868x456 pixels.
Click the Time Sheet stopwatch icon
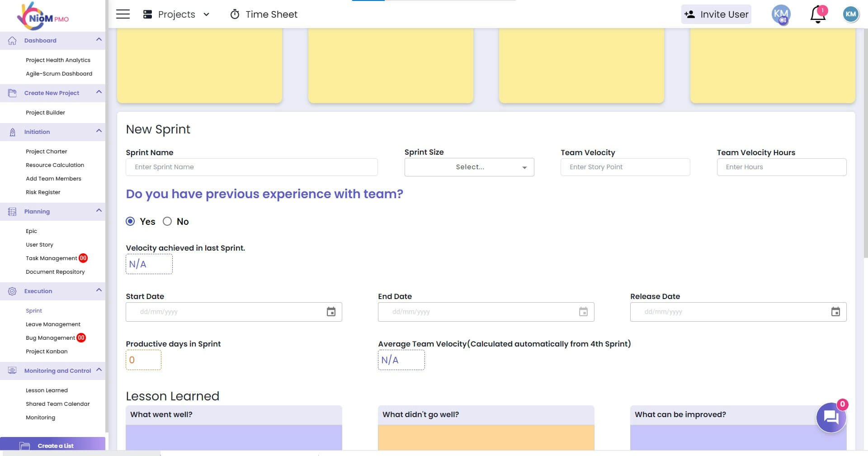click(x=235, y=14)
